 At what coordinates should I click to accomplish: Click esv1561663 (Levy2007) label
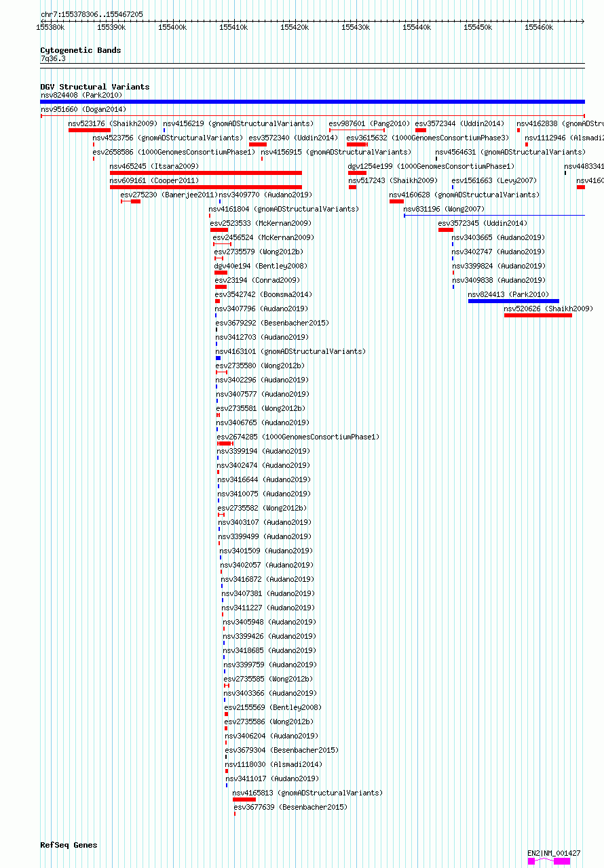pyautogui.click(x=494, y=180)
